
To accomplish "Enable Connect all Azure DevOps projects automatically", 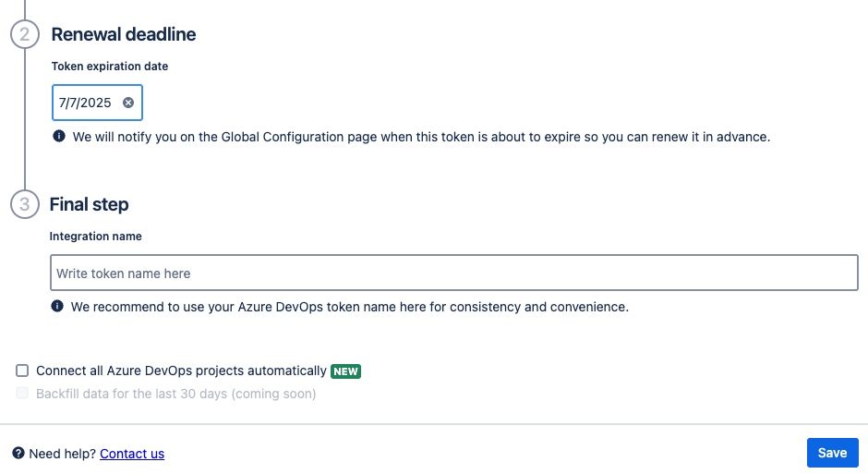I will pos(22,371).
